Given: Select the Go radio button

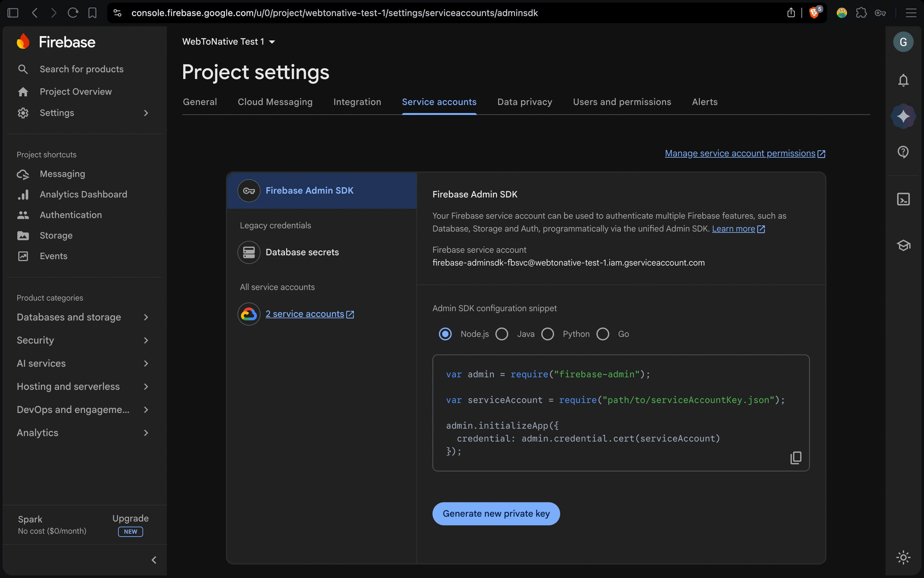Looking at the screenshot, I should point(603,334).
